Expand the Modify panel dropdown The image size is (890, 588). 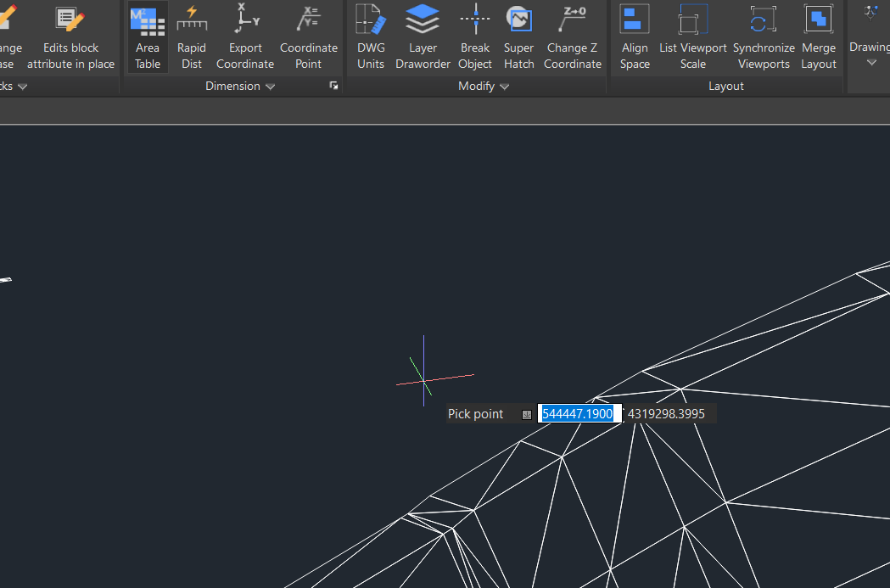(504, 87)
